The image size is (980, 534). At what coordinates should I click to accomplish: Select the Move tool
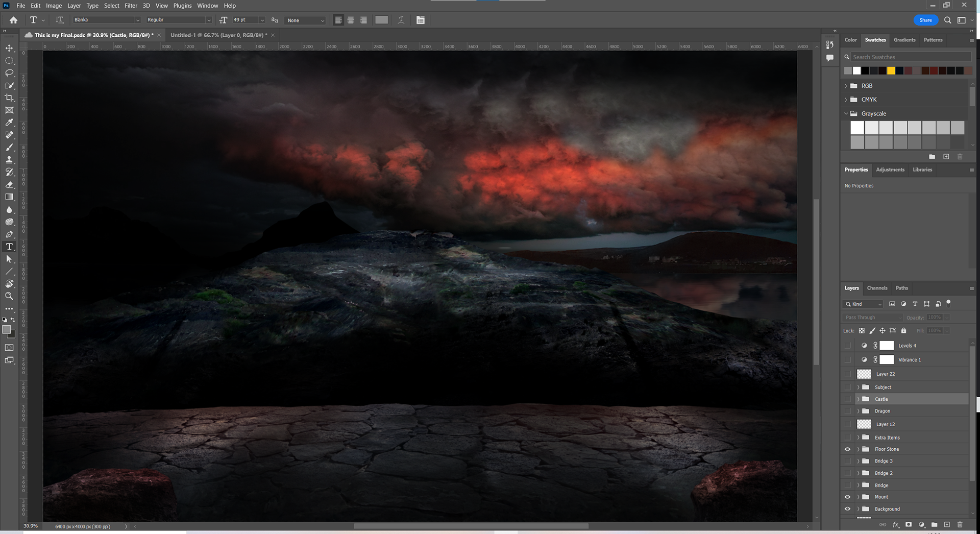coord(9,48)
